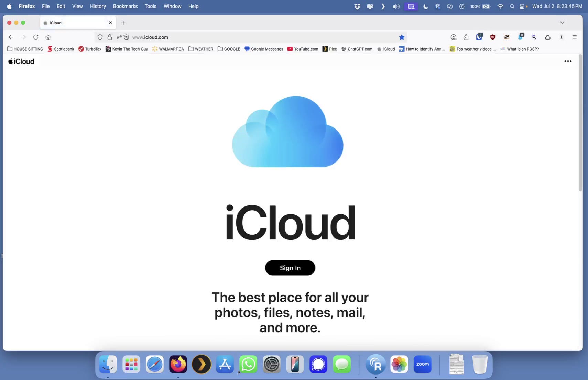Image resolution: width=588 pixels, height=380 pixels.
Task: Open Messages app from the Dock
Action: click(x=342, y=364)
